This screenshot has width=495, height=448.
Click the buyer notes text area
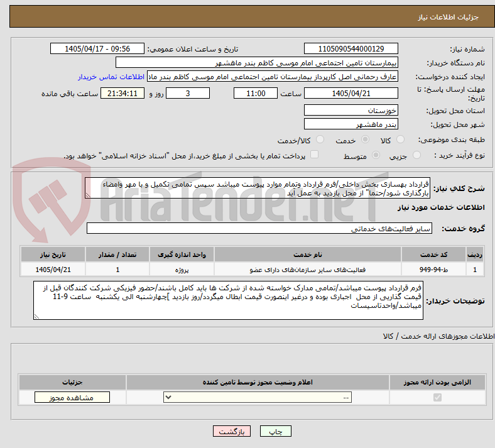[x=228, y=300]
